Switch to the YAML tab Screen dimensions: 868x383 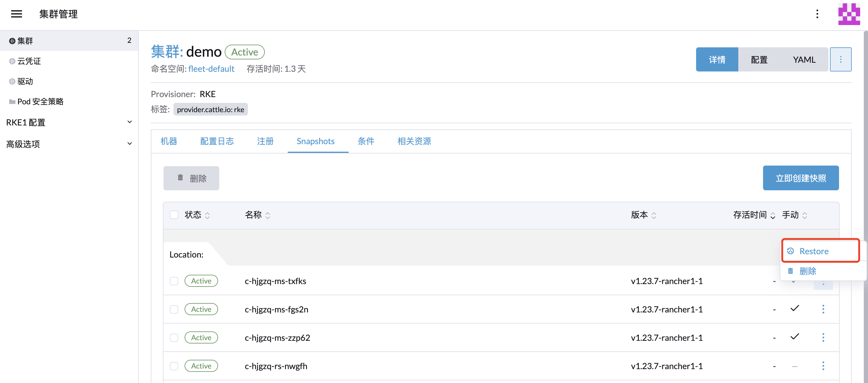(x=804, y=59)
